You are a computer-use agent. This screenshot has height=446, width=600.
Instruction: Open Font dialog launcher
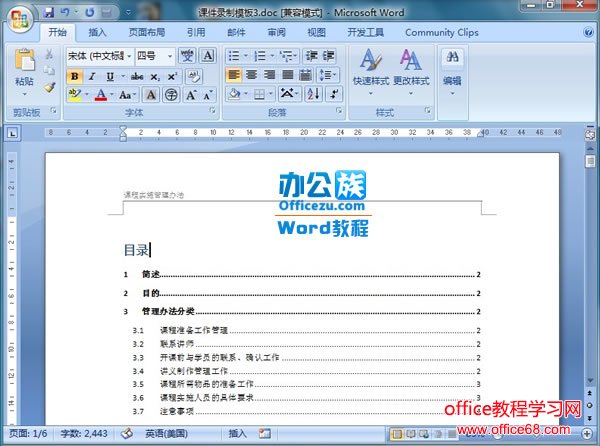coord(212,111)
